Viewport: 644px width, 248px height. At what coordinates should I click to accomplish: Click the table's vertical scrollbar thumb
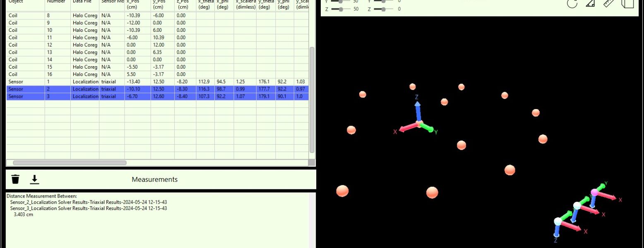312,100
